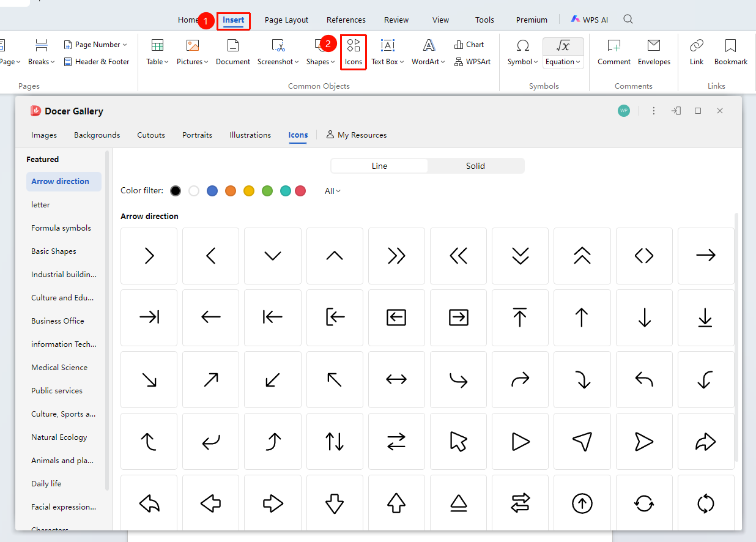Screen dimensions: 756x542
Task: Click the ribbon search magnifier icon
Action: click(x=628, y=20)
